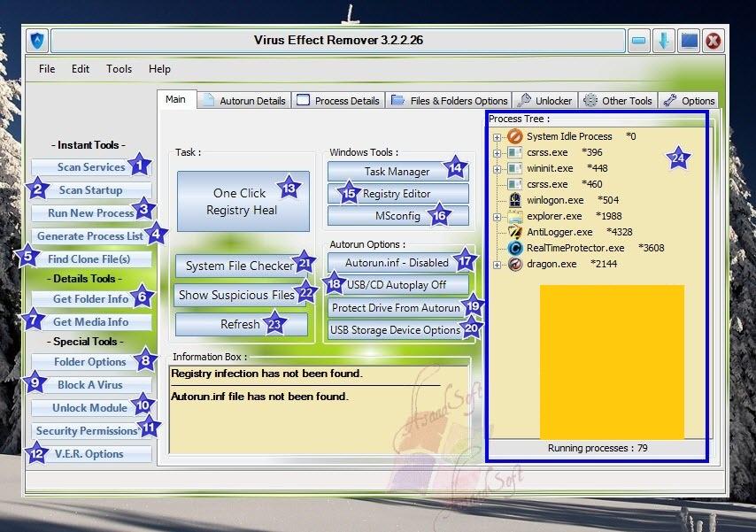Expand the System Idle Process node
This screenshot has width=756, height=532.
coord(497,137)
